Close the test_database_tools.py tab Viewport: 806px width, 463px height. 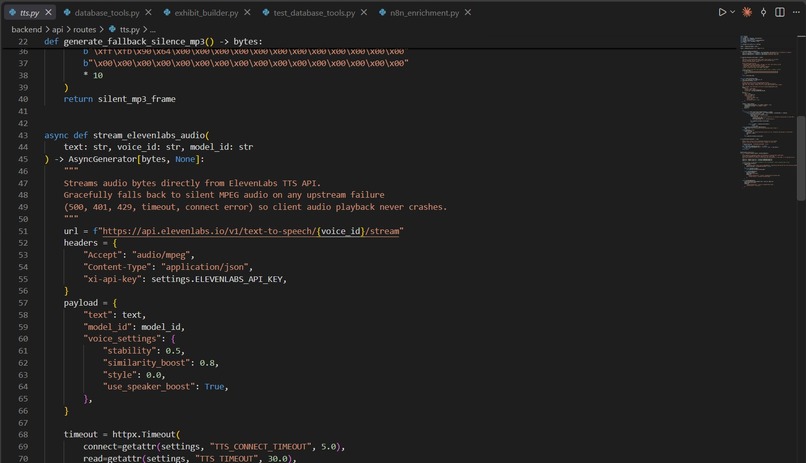pos(364,12)
